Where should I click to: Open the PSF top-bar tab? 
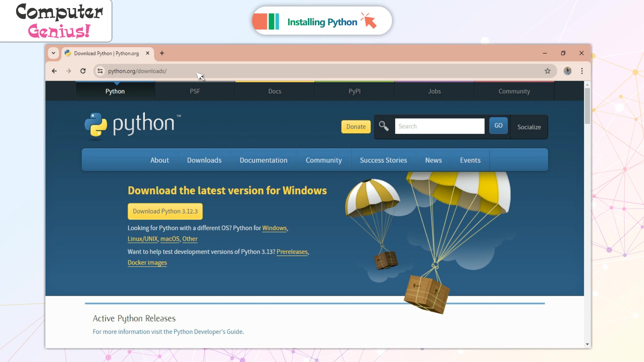coord(195,91)
